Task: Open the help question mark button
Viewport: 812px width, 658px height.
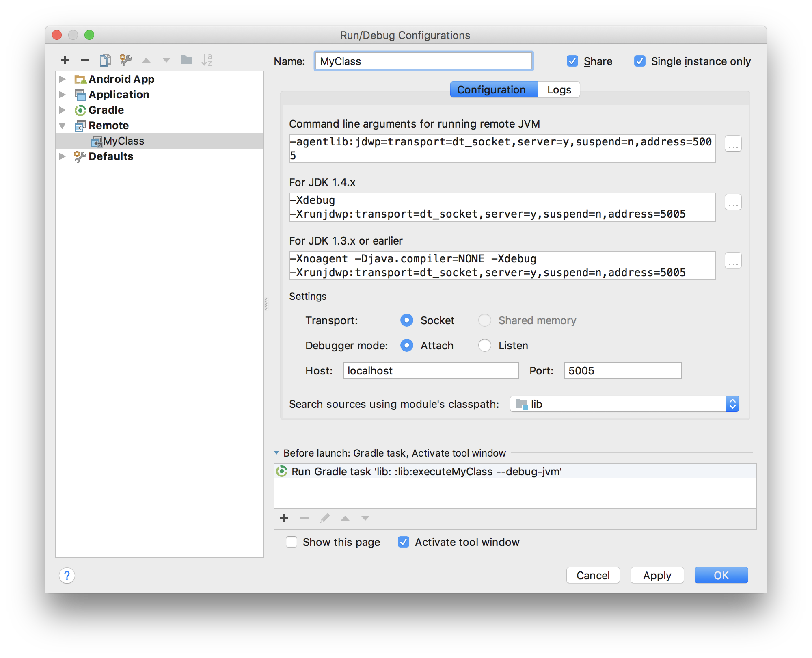Action: point(67,576)
